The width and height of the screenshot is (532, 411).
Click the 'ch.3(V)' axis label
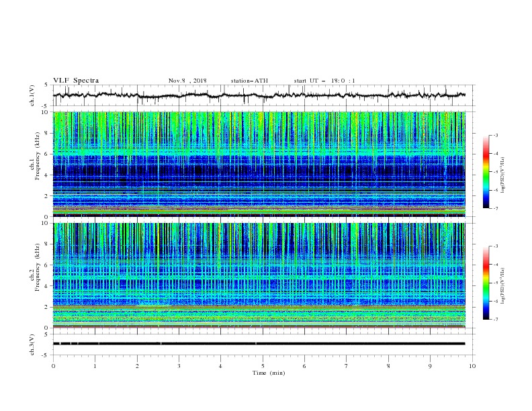pyautogui.click(x=32, y=345)
